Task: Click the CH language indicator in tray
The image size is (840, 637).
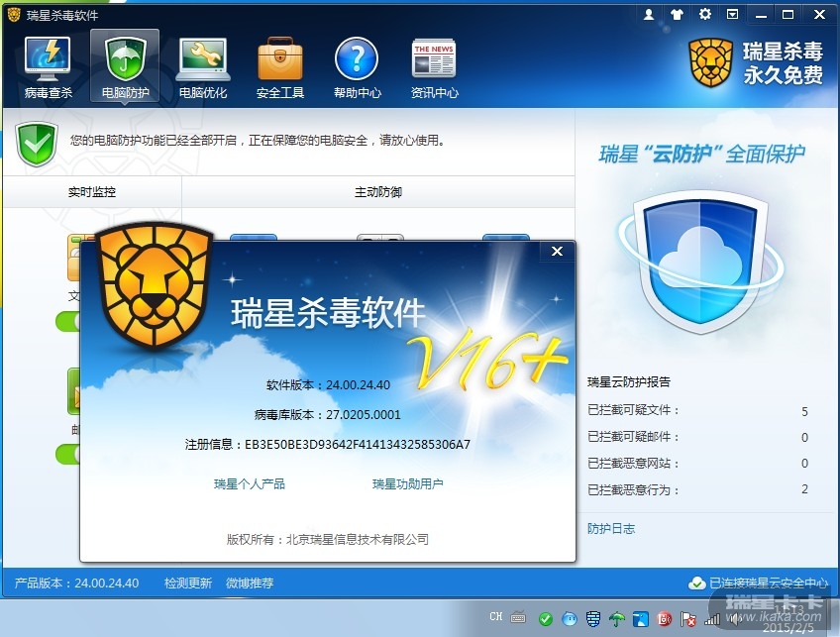Action: tap(496, 616)
